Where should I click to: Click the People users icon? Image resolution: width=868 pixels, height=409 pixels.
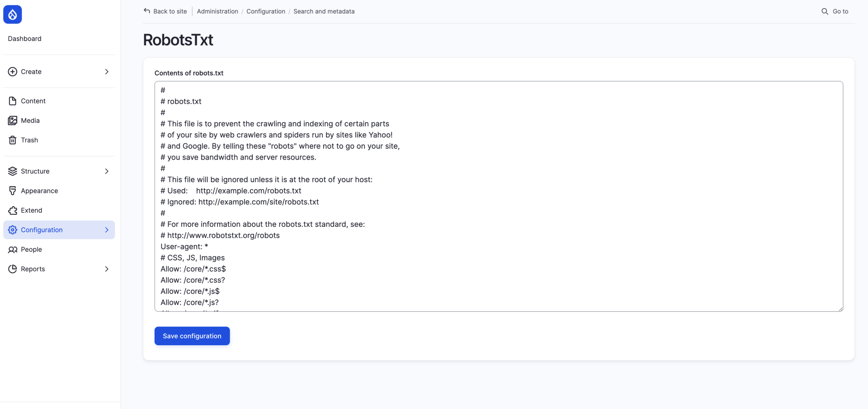(x=13, y=249)
